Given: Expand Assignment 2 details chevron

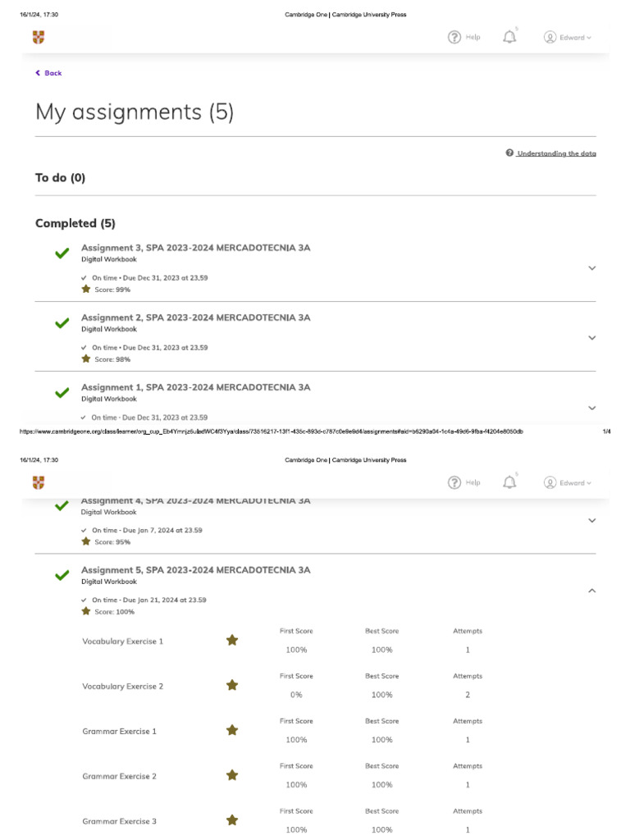Looking at the screenshot, I should [592, 337].
